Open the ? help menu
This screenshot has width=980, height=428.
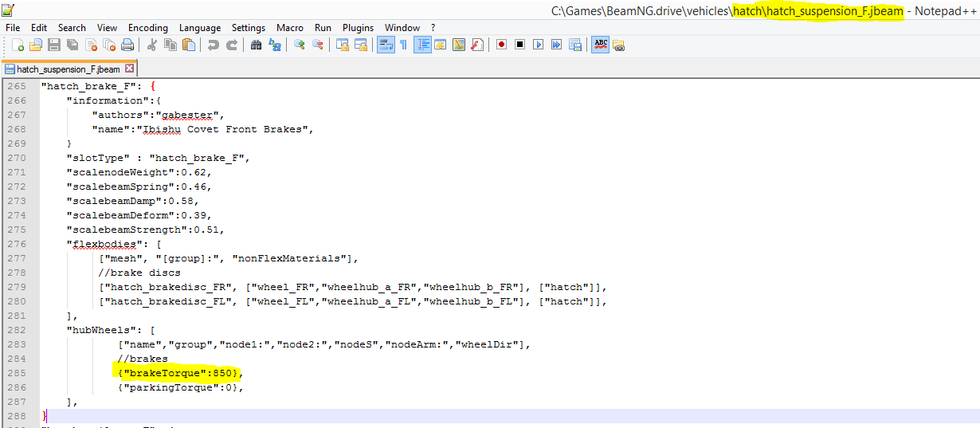point(433,27)
